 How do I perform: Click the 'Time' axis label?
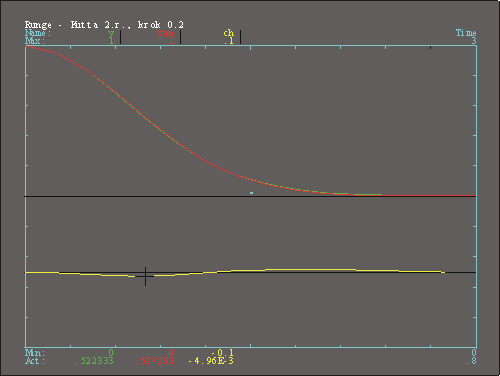466,33
